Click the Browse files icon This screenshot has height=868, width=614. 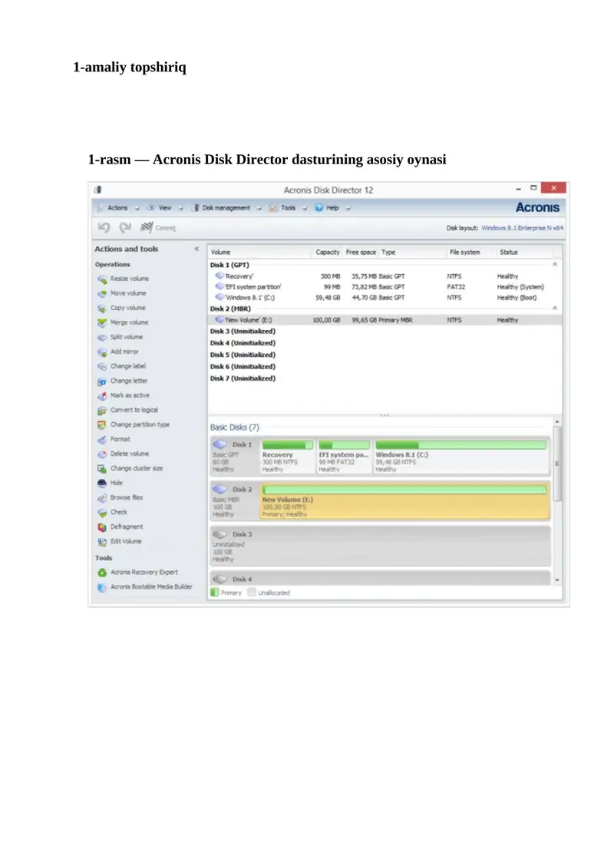coord(102,497)
